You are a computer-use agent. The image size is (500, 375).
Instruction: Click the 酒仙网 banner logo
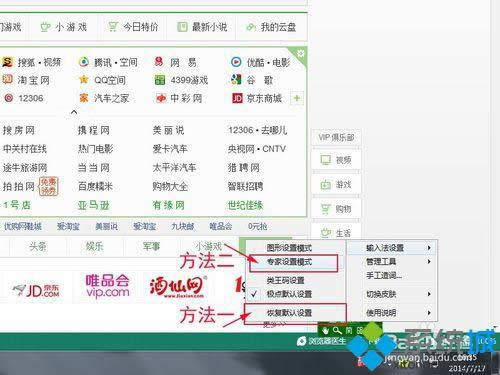click(178, 287)
